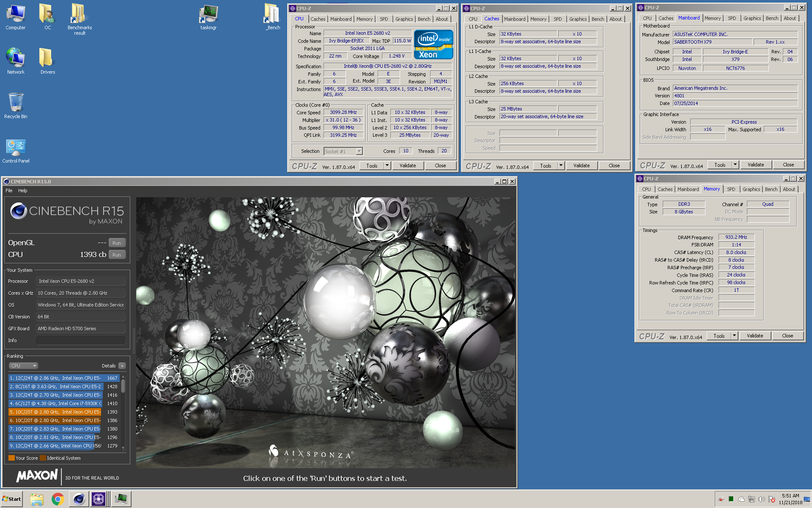Click the Info input field in Your System
The width and height of the screenshot is (812, 508).
[80, 340]
